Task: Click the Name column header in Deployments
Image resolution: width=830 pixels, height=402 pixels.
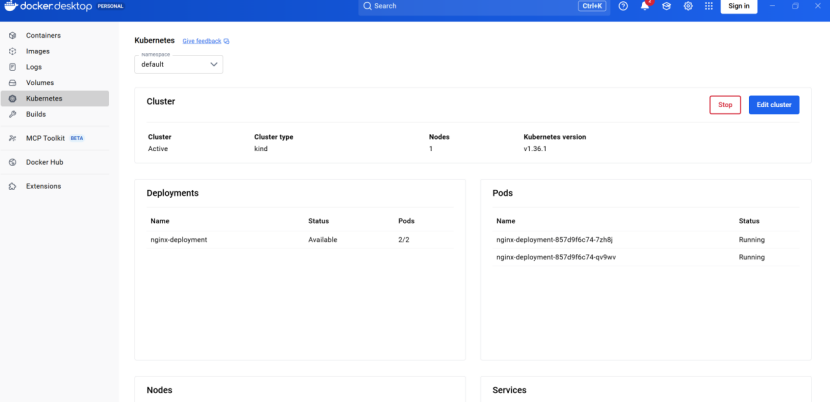Action: click(x=160, y=221)
